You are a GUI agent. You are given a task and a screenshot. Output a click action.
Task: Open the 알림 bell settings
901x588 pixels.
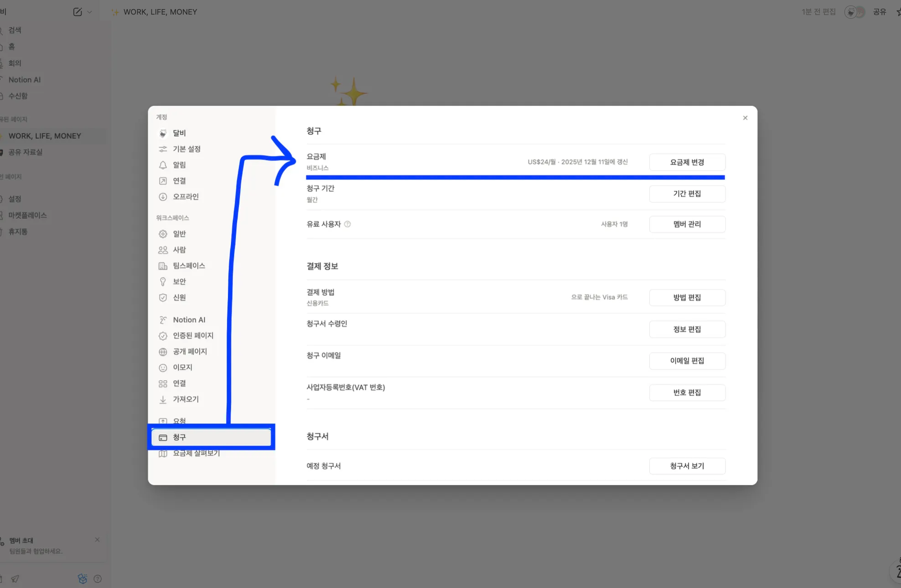click(179, 165)
